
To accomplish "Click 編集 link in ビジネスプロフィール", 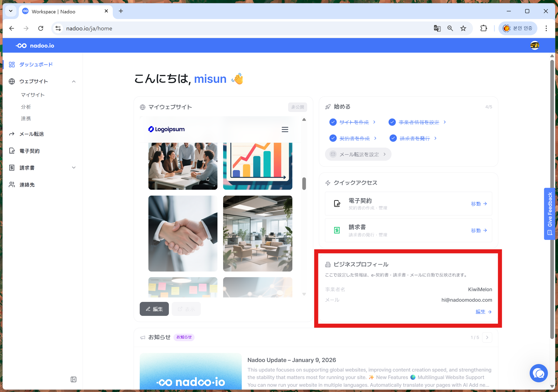I will click(483, 312).
